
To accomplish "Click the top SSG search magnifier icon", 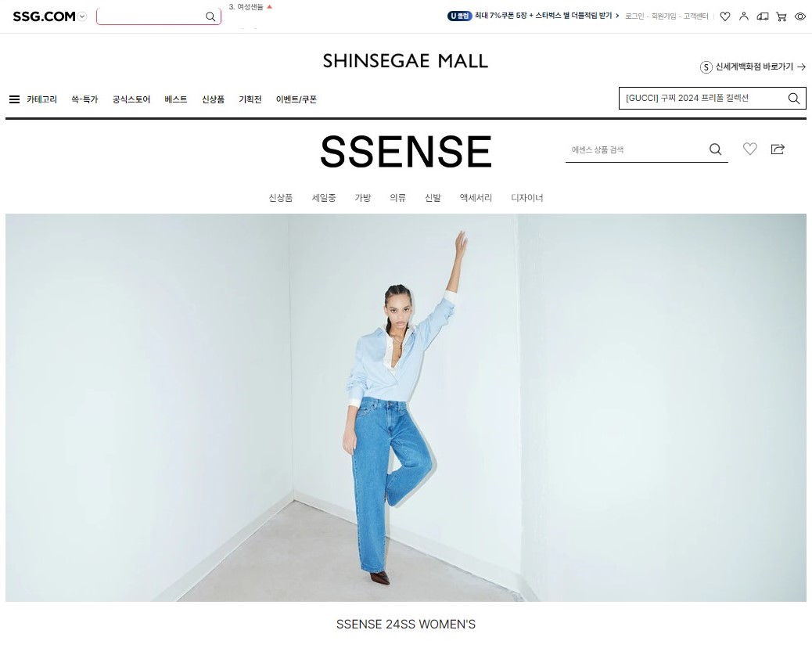I will coord(210,16).
